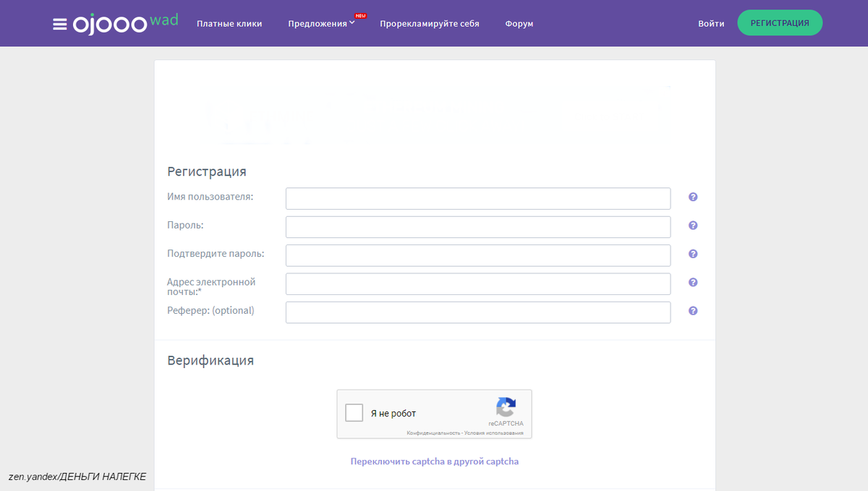Open the hamburger menu icon
The height and width of the screenshot is (491, 868).
(x=60, y=24)
